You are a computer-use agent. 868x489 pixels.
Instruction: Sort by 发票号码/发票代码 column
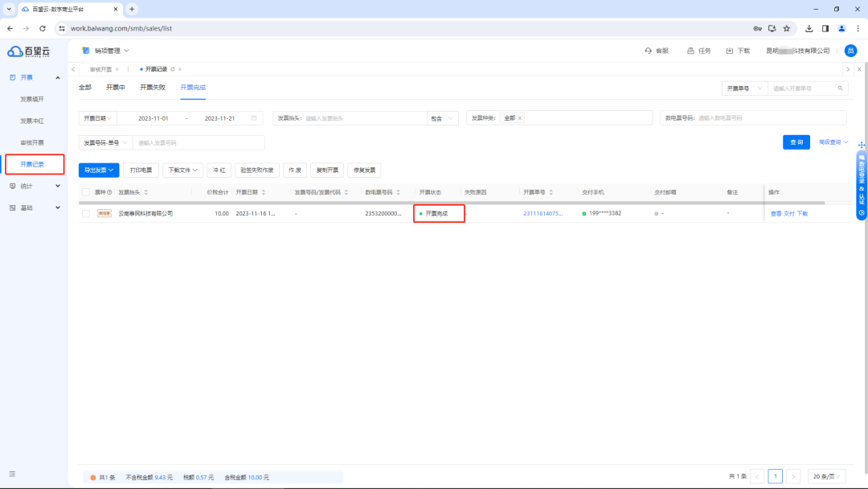click(x=346, y=192)
